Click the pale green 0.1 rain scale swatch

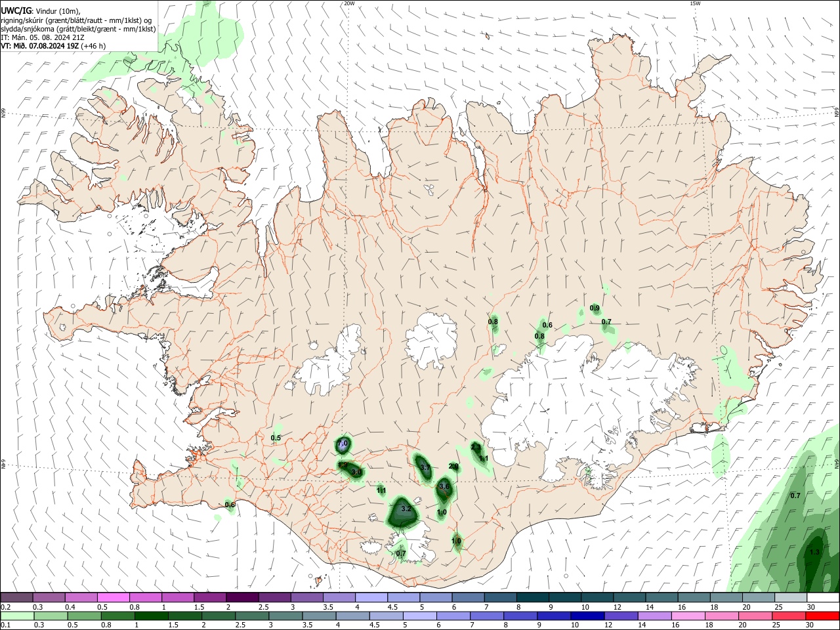pyautogui.click(x=16, y=616)
